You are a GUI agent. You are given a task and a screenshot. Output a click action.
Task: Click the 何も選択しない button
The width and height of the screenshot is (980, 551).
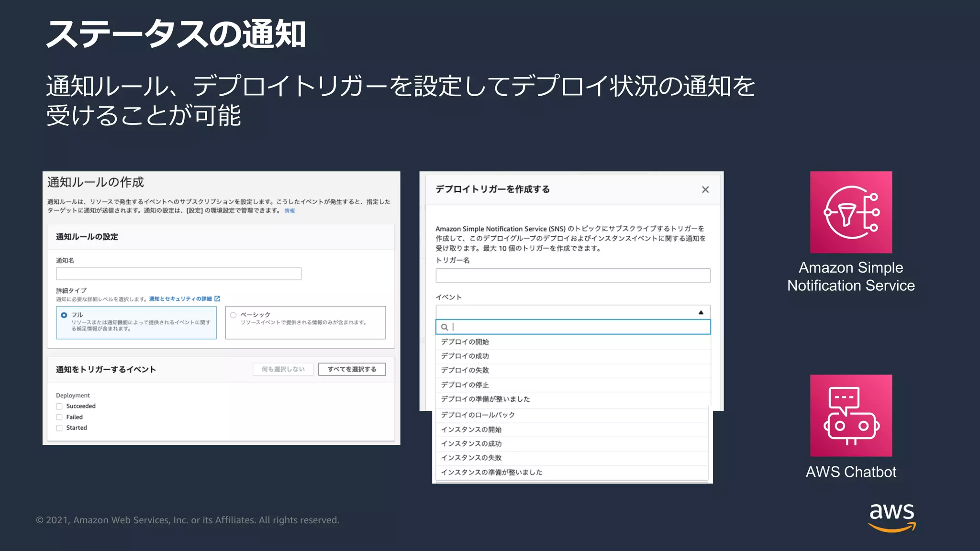point(283,369)
